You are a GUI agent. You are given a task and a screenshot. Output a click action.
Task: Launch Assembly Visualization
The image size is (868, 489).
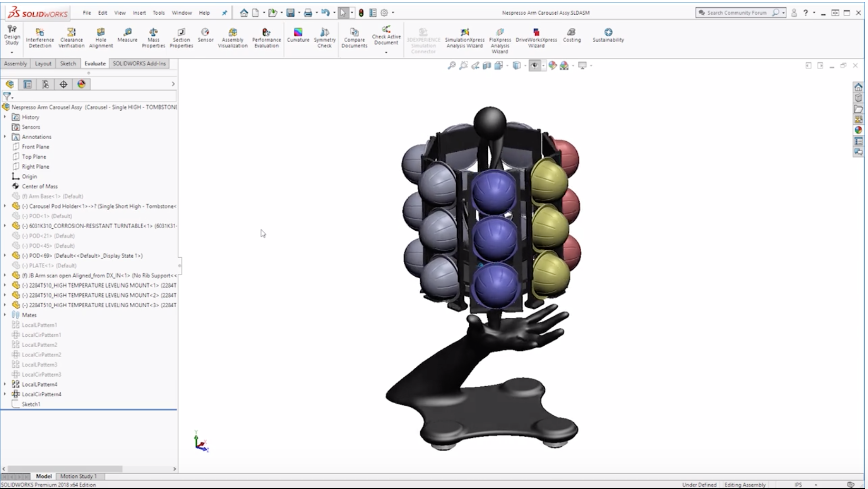233,38
